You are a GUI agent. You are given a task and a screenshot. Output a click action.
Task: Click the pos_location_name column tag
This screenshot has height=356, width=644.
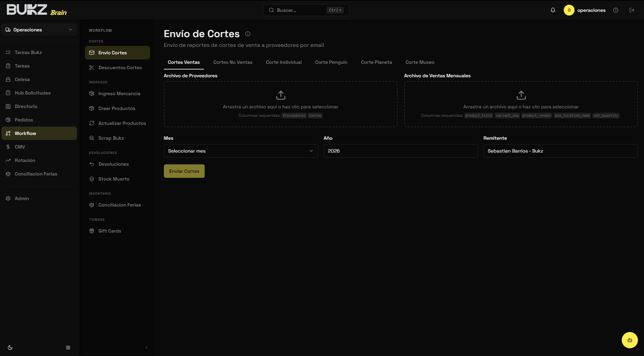point(572,115)
